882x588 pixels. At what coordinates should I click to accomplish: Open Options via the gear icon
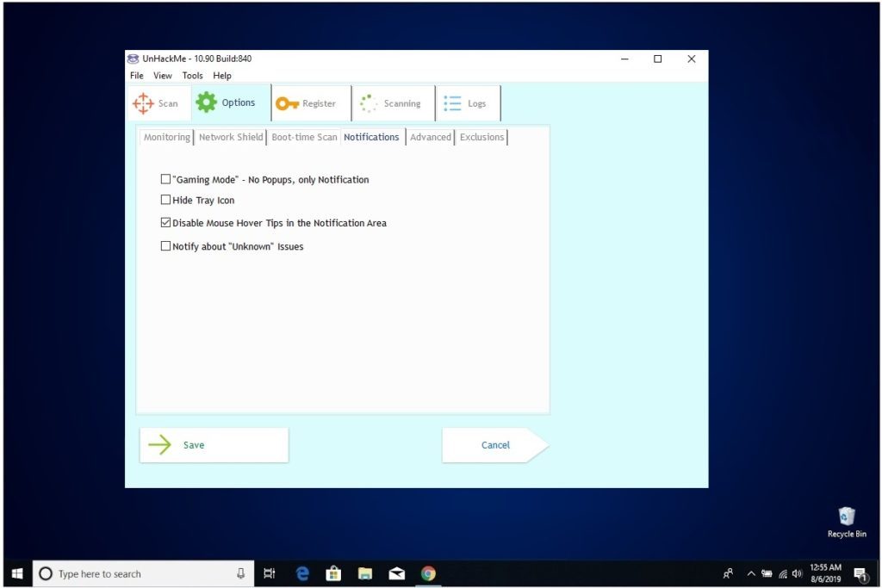coord(207,102)
